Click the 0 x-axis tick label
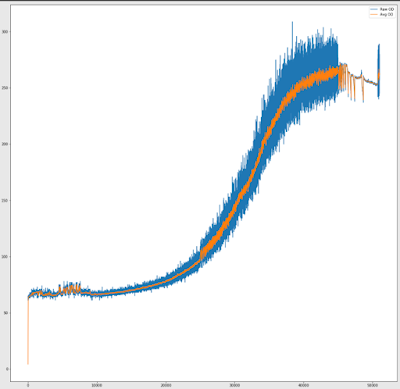400x389 pixels. click(x=28, y=386)
